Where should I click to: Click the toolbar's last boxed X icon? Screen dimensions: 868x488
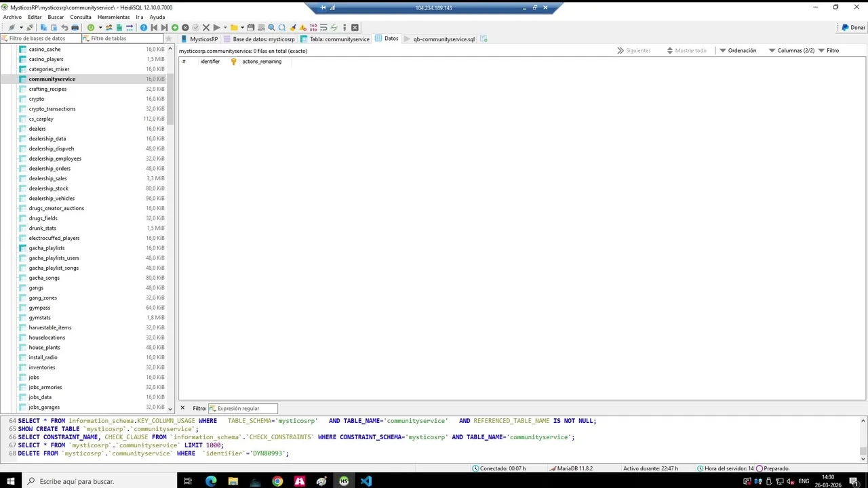click(x=355, y=28)
